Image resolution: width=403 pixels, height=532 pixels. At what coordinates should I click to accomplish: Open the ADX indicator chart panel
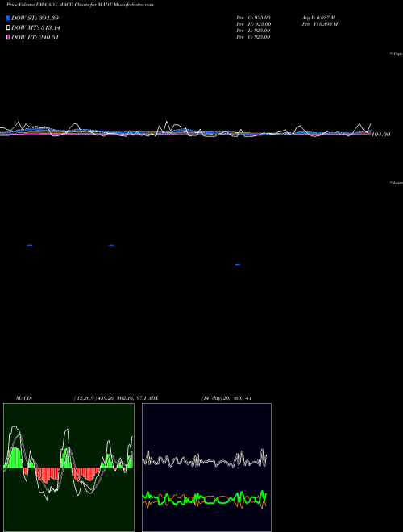click(206, 468)
